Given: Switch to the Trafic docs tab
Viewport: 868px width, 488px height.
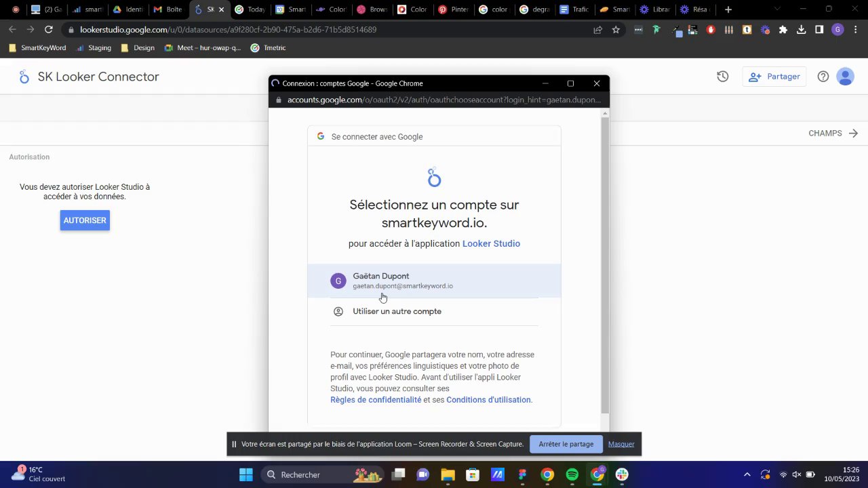Looking at the screenshot, I should [x=575, y=9].
